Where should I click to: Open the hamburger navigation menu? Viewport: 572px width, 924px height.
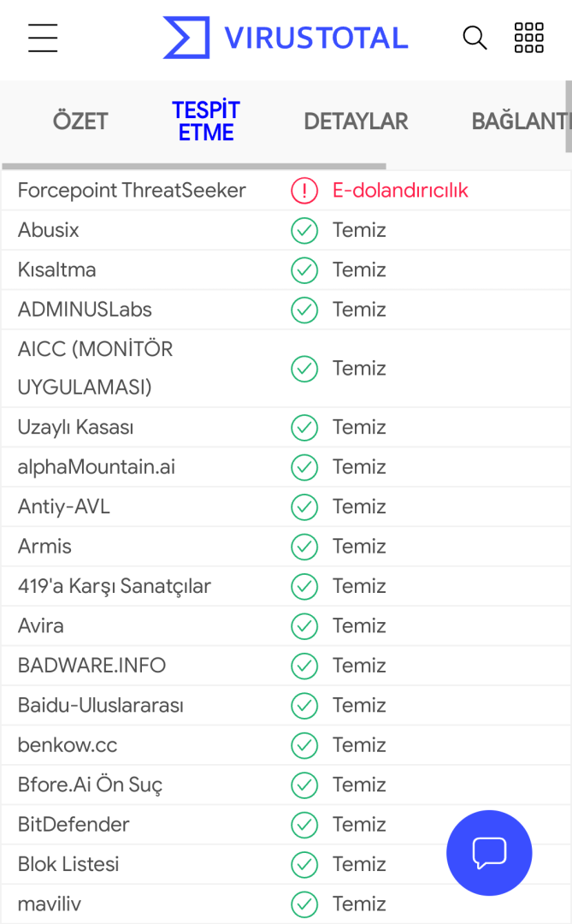coord(43,38)
